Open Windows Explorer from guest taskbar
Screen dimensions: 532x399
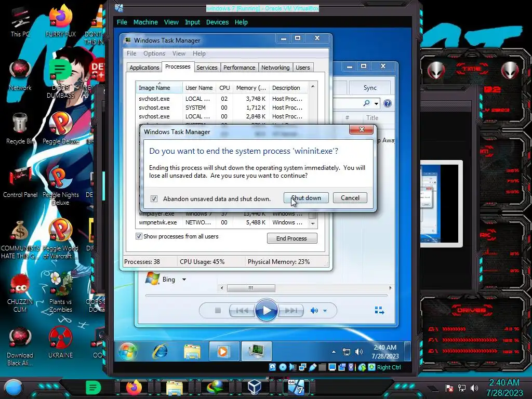[x=192, y=351]
